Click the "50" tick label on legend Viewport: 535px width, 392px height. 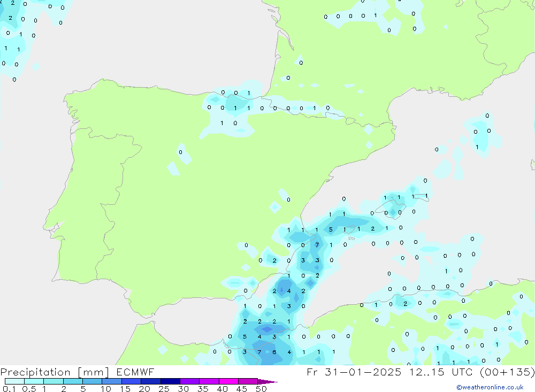pos(261,389)
